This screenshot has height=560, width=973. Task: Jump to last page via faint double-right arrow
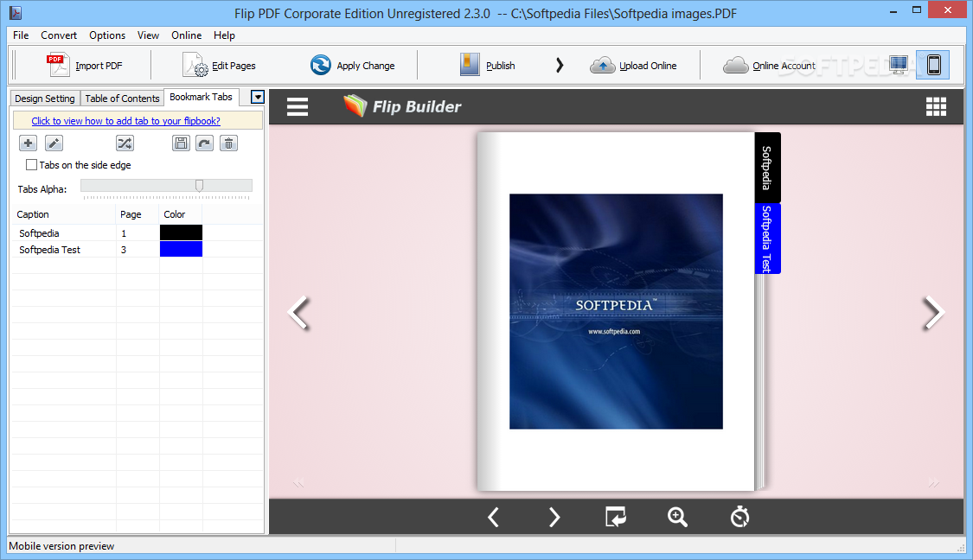click(x=934, y=483)
